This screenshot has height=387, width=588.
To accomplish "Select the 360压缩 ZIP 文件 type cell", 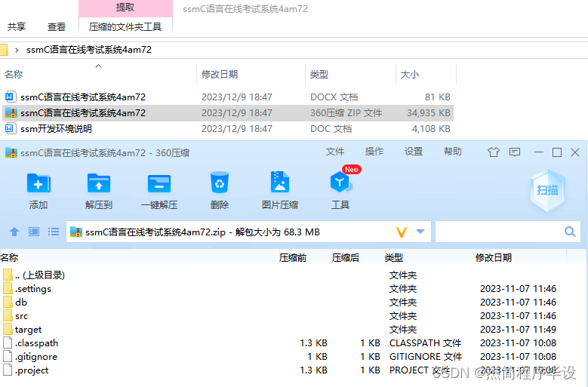I will pyautogui.click(x=346, y=112).
